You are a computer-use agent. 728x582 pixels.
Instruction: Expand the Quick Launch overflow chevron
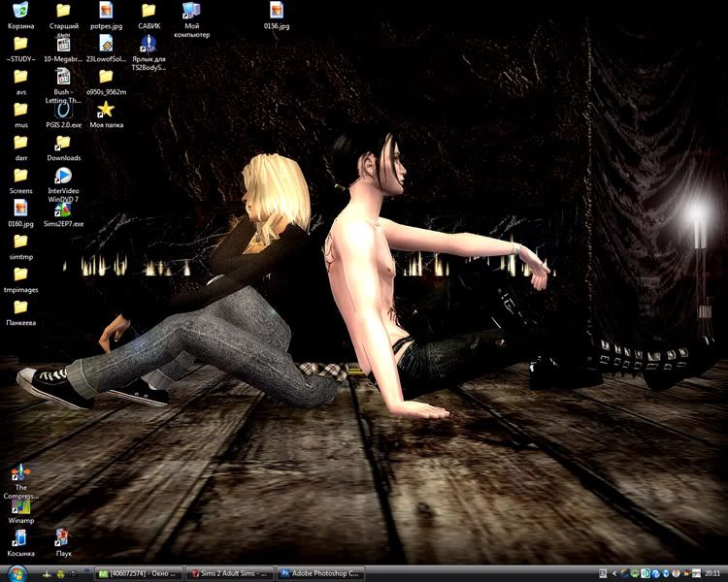point(86,570)
